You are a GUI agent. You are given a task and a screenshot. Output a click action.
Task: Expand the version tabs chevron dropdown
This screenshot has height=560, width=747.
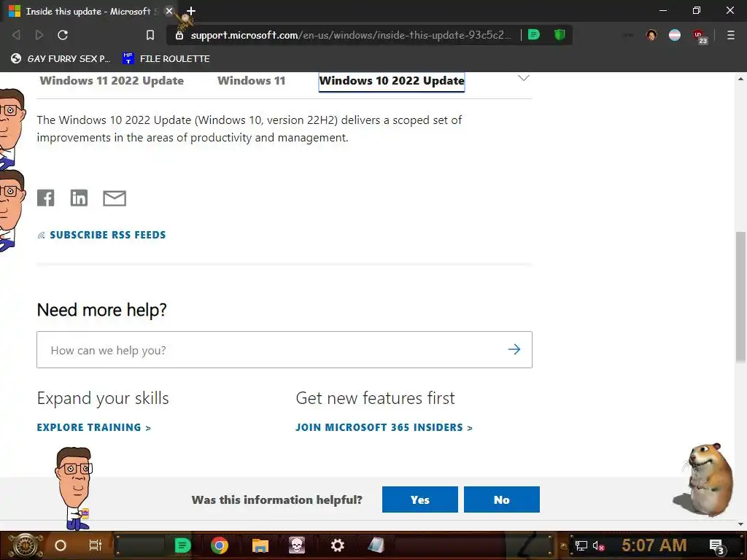point(524,78)
